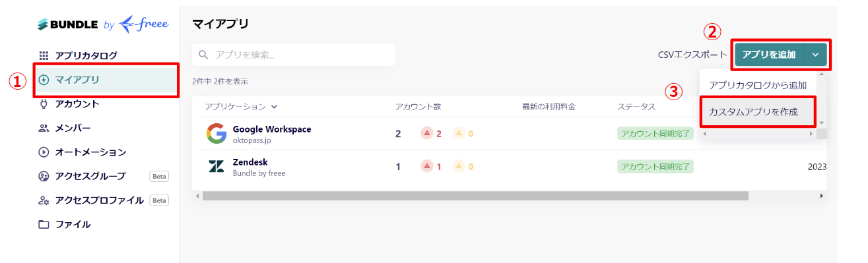
Task: Click the ファイル folder icon
Action: (x=44, y=224)
